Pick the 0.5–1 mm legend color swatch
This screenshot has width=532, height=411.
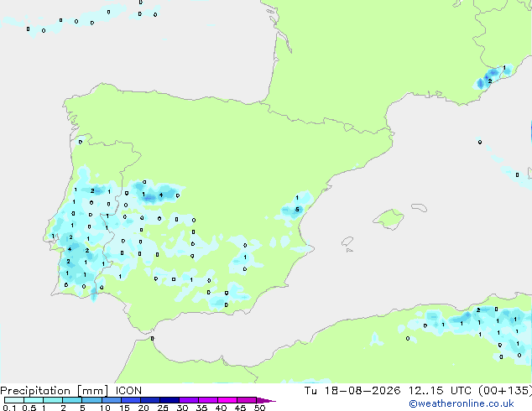click(34, 400)
